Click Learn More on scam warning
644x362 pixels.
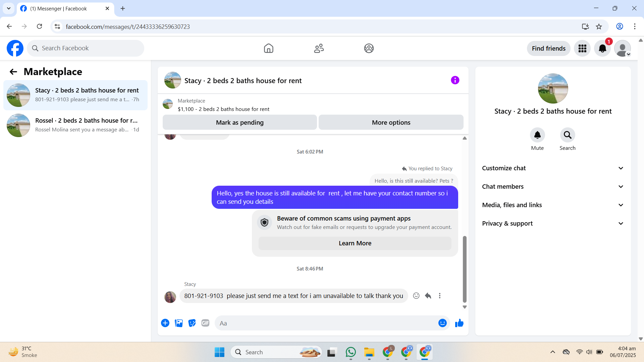tap(355, 243)
